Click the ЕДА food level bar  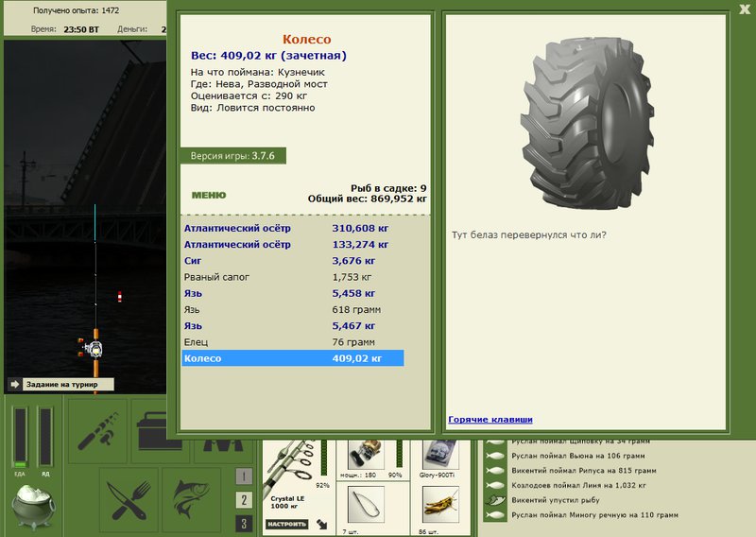pyautogui.click(x=20, y=437)
